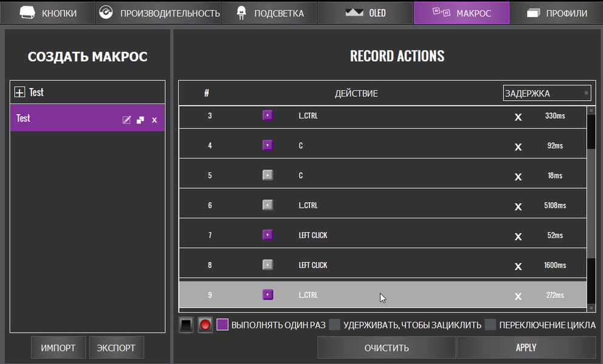Click the key-up icon on row 6

pos(268,205)
